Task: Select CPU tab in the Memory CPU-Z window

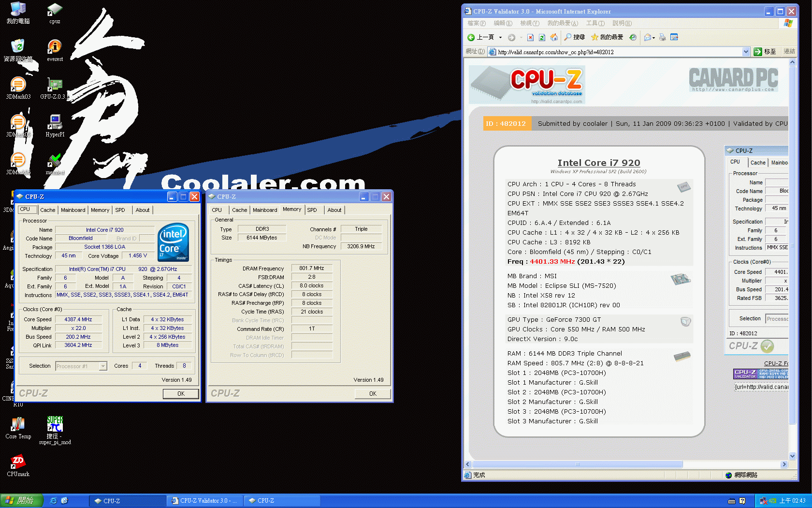Action: tap(217, 210)
